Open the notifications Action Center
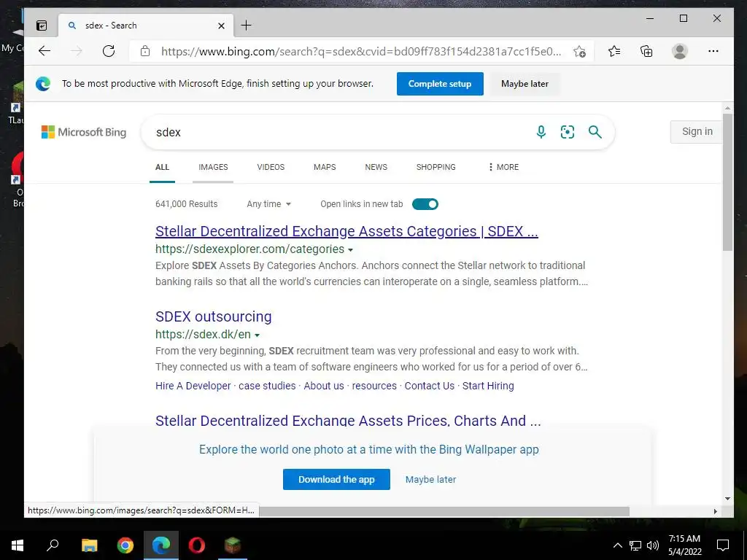Image resolution: width=747 pixels, height=560 pixels. [x=723, y=545]
